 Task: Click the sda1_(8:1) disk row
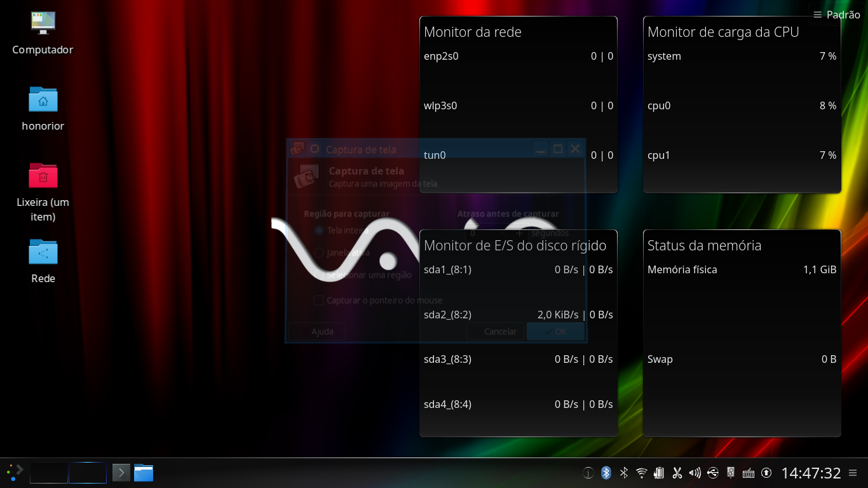click(x=519, y=269)
